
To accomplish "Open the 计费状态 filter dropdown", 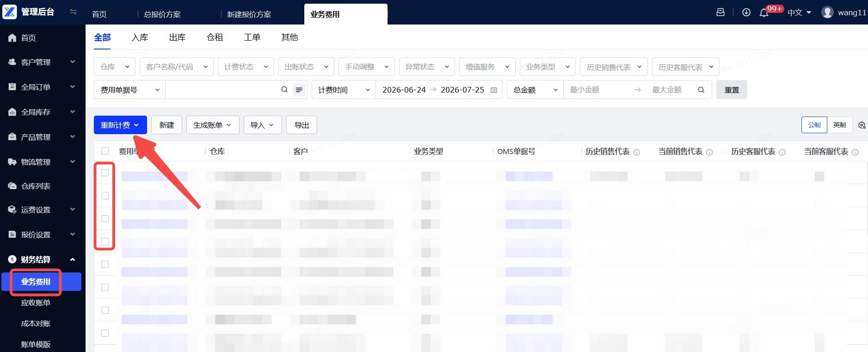I will (x=246, y=67).
